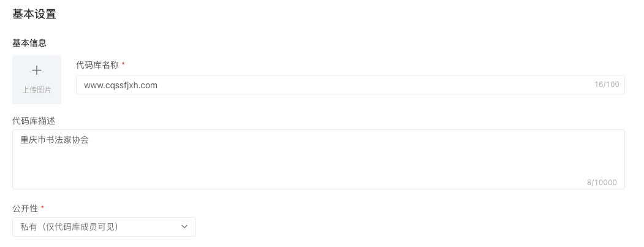Click the red asterisk beside 代码库名称
This screenshot has width=644, height=247.
[123, 64]
